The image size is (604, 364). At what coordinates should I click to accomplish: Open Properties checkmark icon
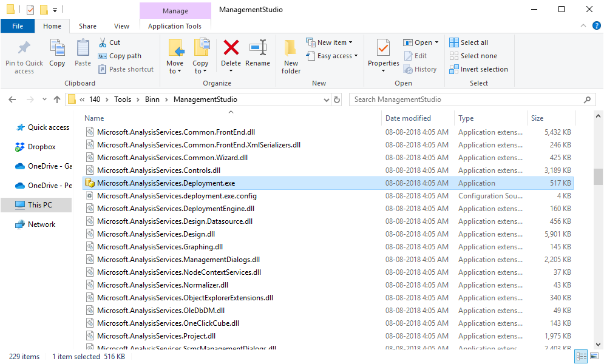point(383,48)
